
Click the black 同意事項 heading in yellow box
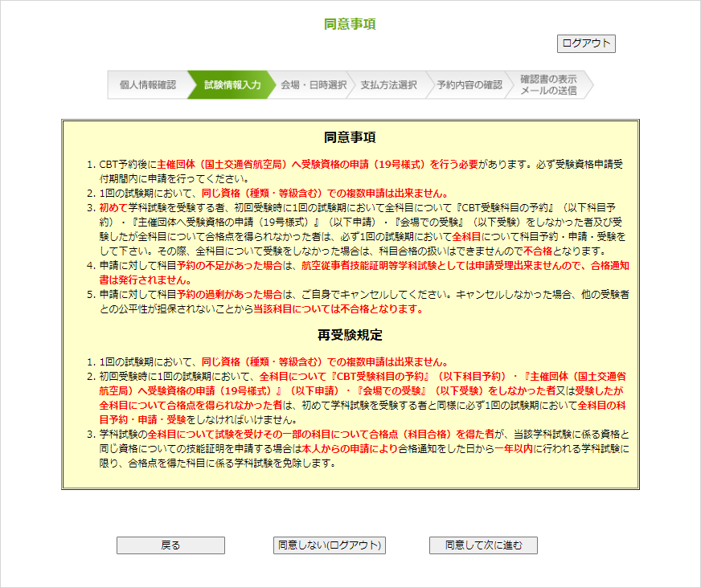(x=350, y=137)
